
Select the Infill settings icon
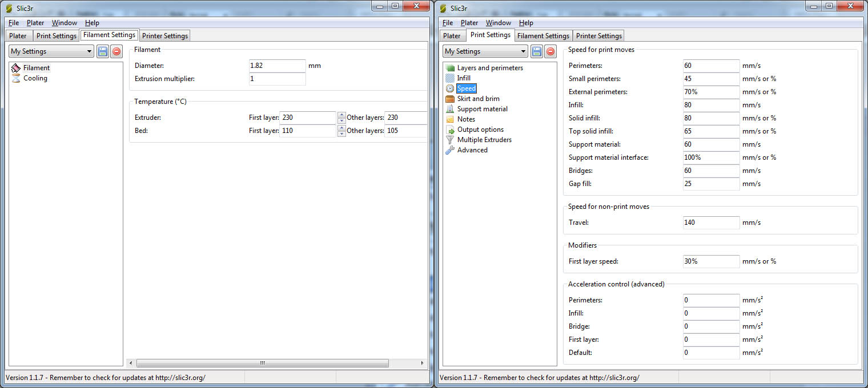tap(450, 78)
